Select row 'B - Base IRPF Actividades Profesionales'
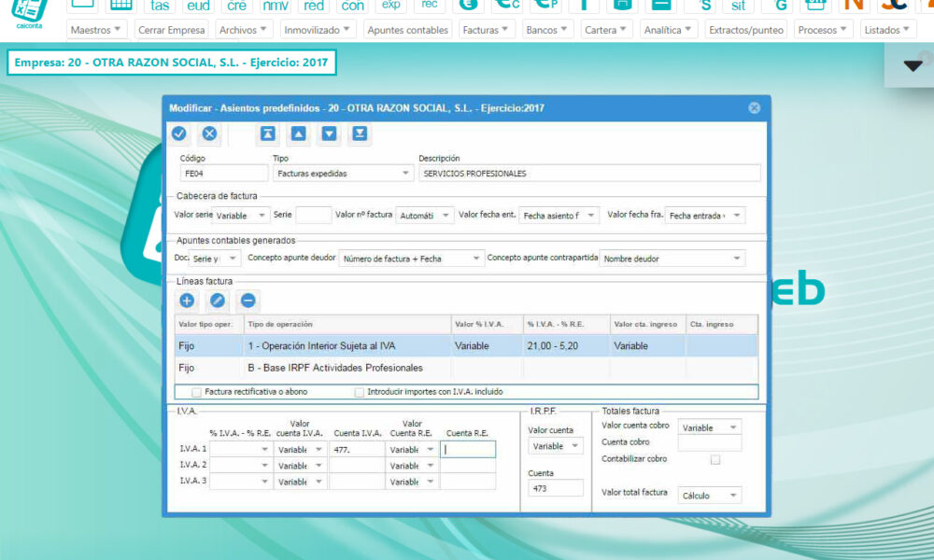934x560 pixels. point(466,368)
